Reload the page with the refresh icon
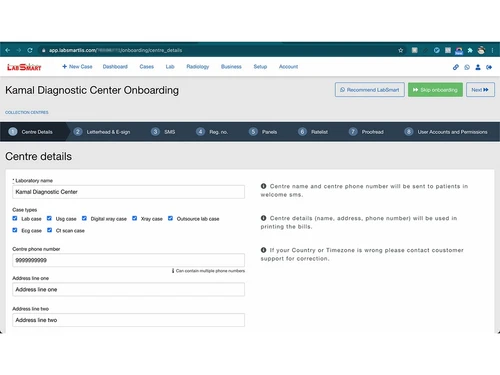500x375 pixels. (30, 50)
